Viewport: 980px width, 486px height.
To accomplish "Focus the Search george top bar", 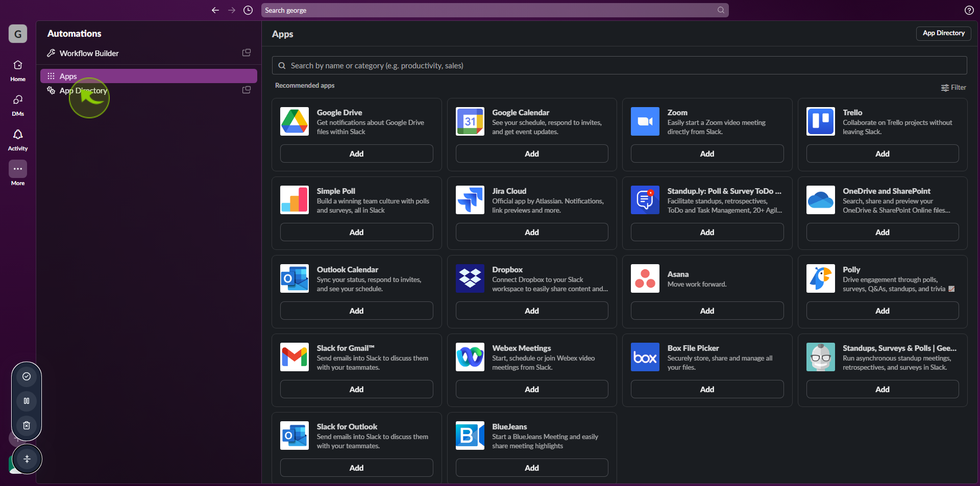I will point(495,10).
